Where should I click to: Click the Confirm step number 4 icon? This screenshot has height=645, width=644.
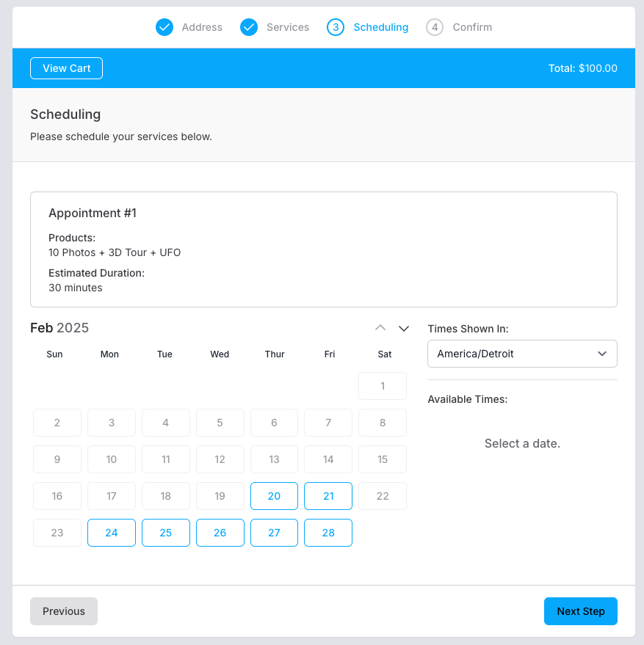[x=435, y=27]
